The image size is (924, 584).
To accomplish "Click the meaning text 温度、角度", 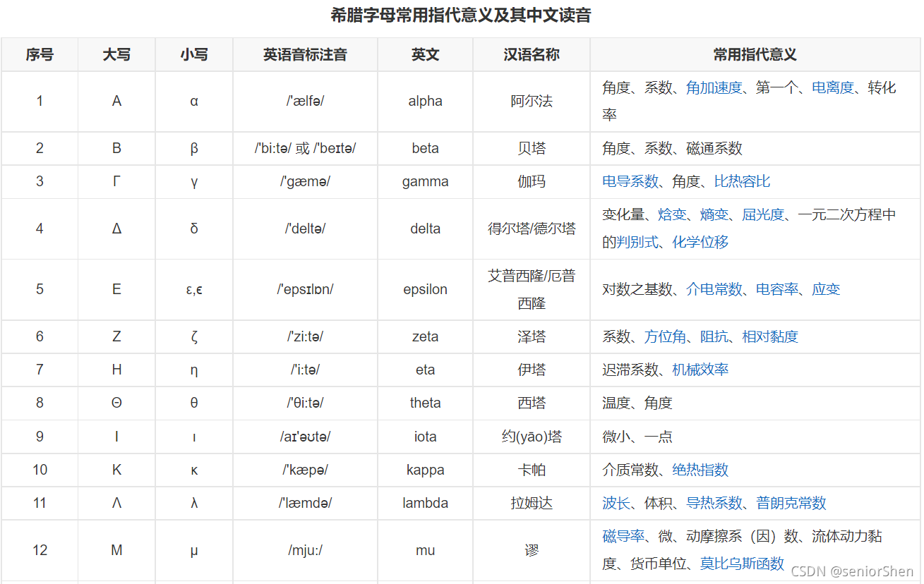I will pyautogui.click(x=637, y=403).
